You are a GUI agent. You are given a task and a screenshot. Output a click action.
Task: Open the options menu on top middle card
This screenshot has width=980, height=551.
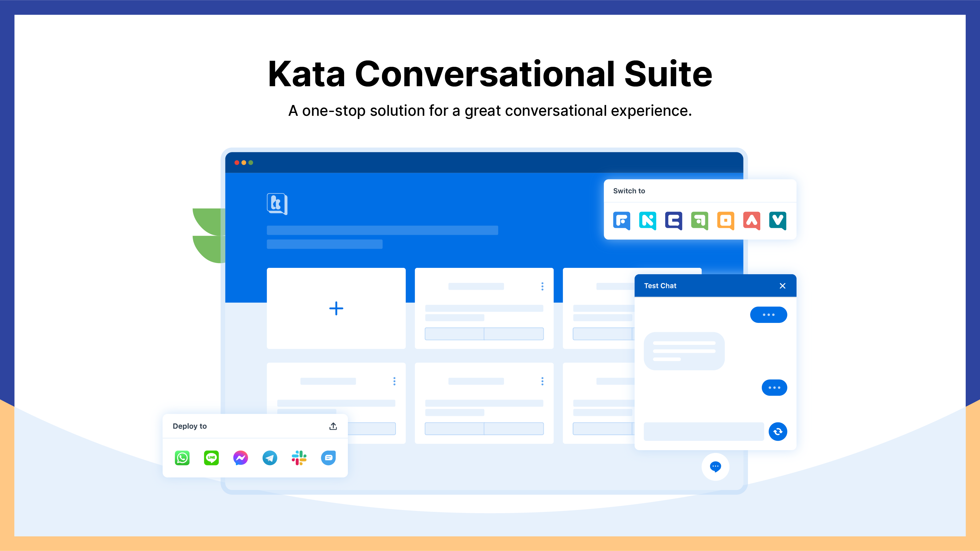coord(542,286)
